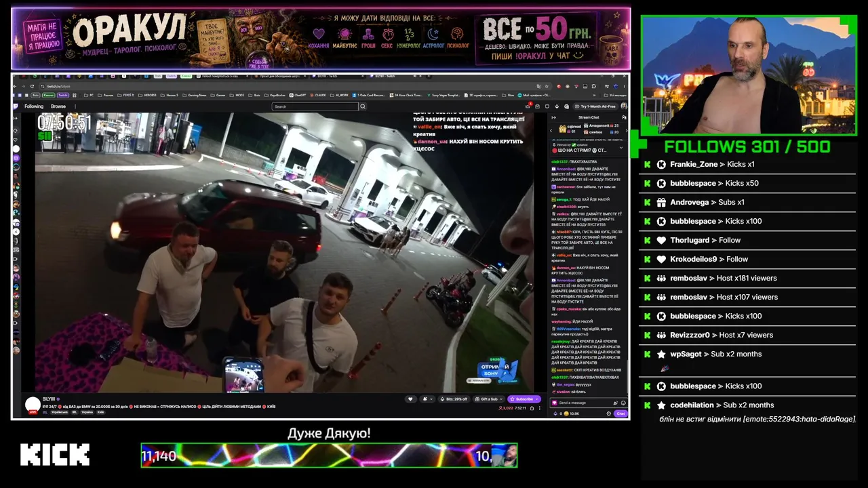The width and height of the screenshot is (868, 488).
Task: Click the Twitch search field
Action: click(315, 106)
